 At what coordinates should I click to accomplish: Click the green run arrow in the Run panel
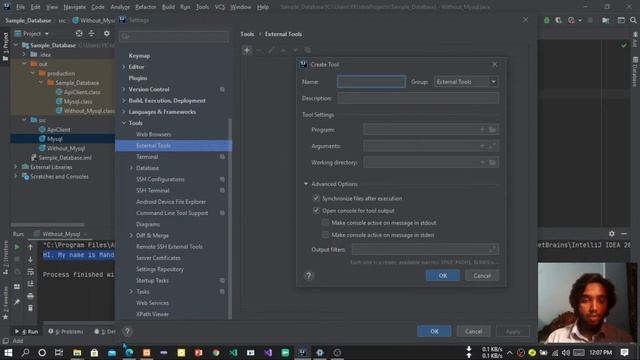pyautogui.click(x=17, y=247)
